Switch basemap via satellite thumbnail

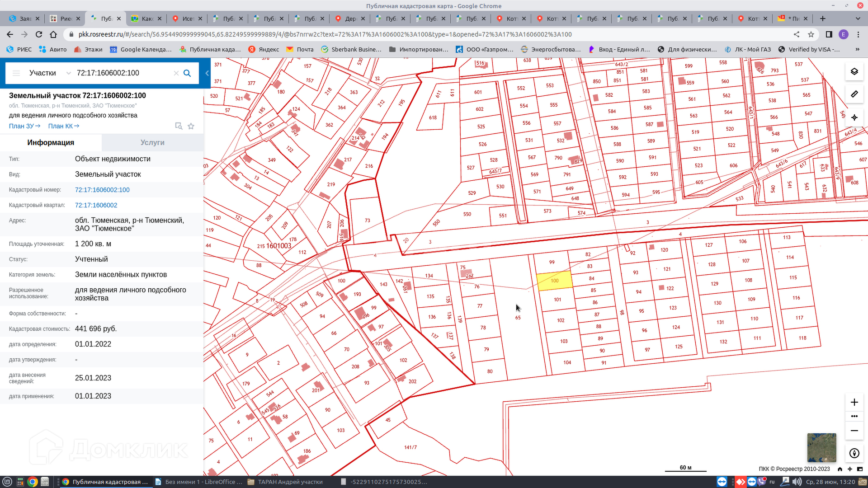click(821, 447)
